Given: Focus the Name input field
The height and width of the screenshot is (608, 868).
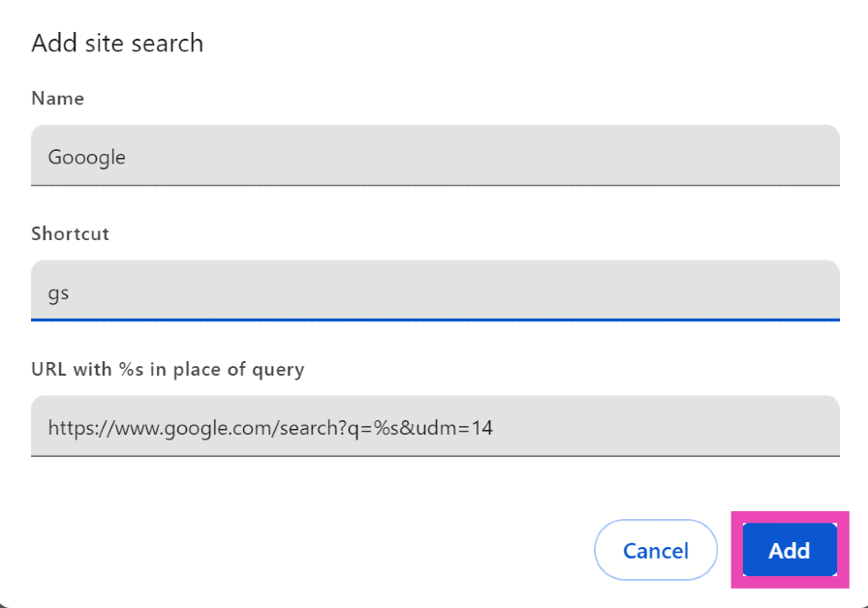Looking at the screenshot, I should 435,156.
